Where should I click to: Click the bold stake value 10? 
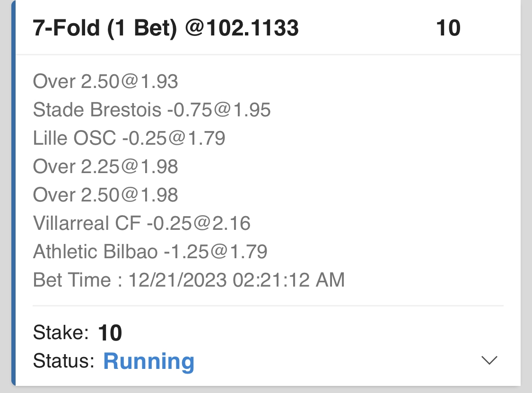tap(110, 333)
